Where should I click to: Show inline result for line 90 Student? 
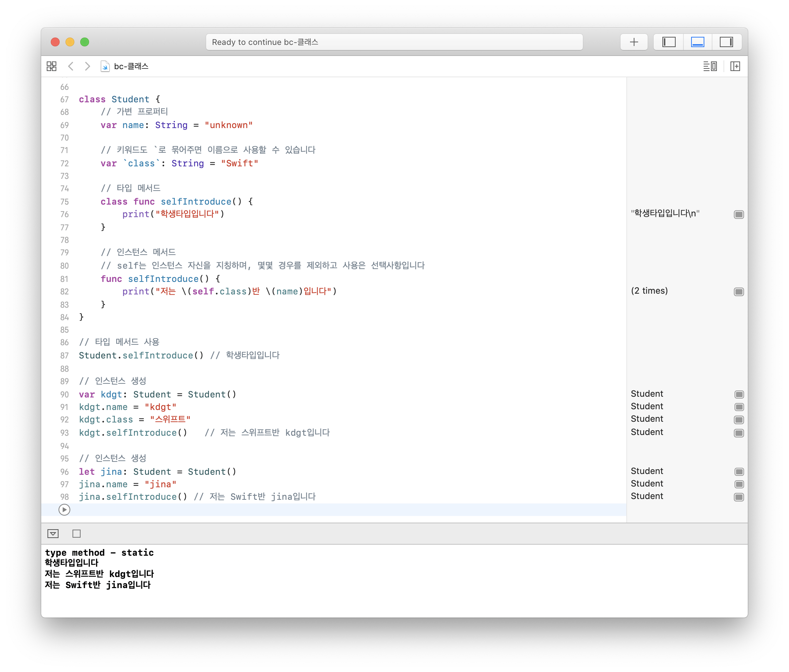(x=739, y=395)
